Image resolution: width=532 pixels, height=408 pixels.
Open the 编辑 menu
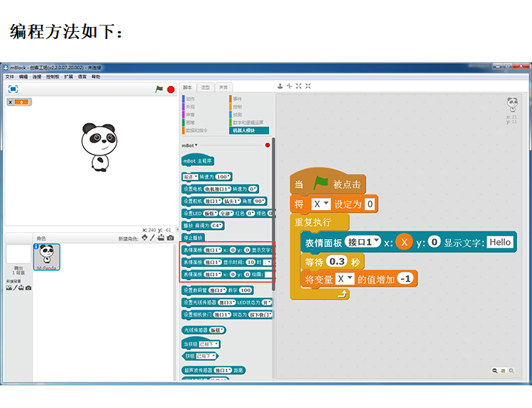(23, 77)
